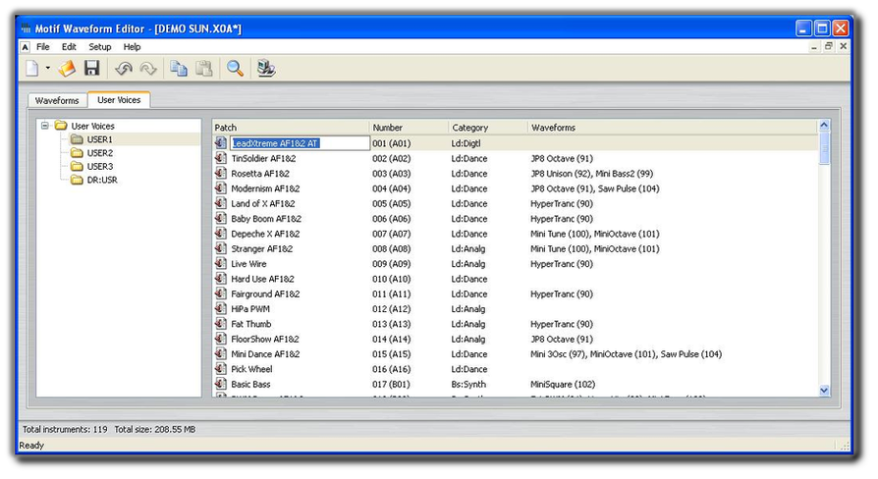Click the patch icon beside Rosetta AF1&2
Image resolution: width=878 pixels, height=479 pixels.
pyautogui.click(x=221, y=174)
